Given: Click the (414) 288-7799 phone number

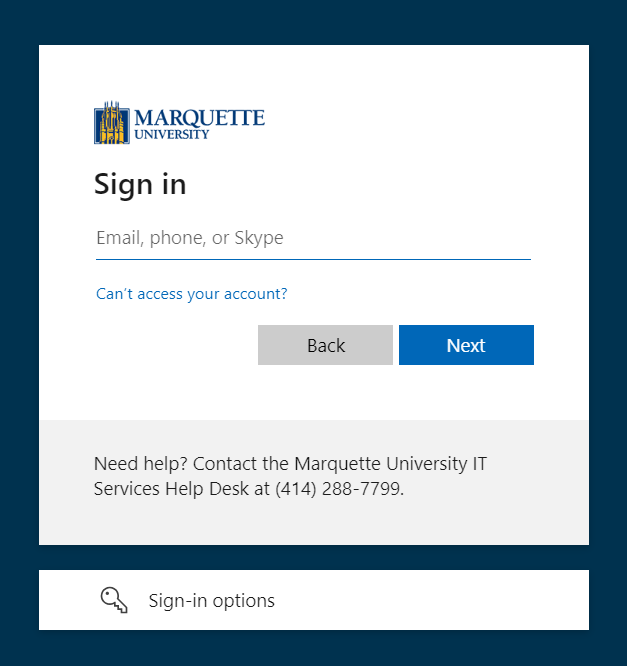Looking at the screenshot, I should tap(339, 489).
